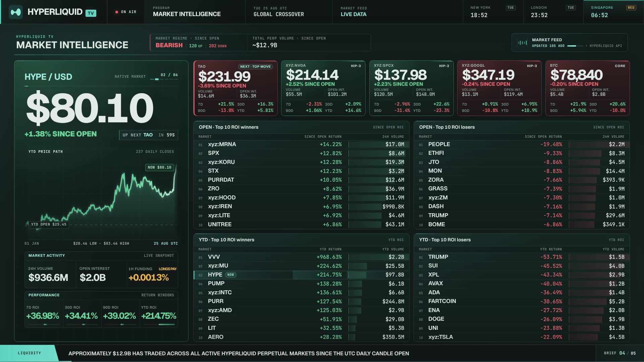The width and height of the screenshot is (644, 362).
Task: Click the 7D ROI +36.98% value
Action: click(x=43, y=316)
